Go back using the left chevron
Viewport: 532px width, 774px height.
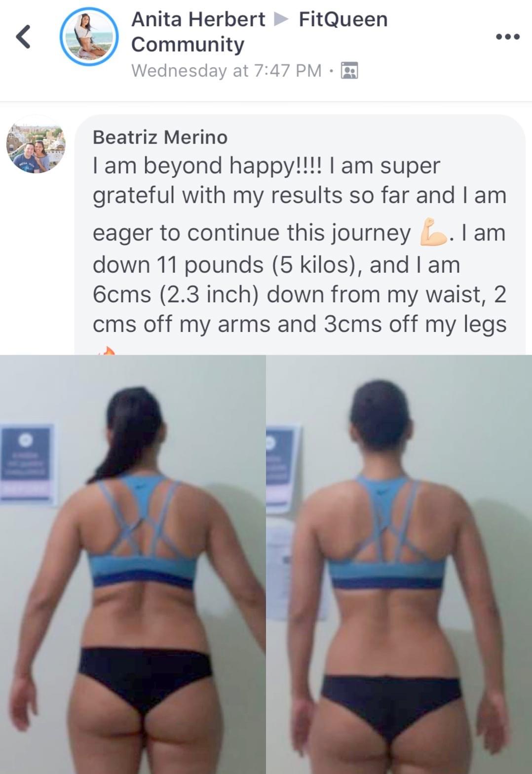pyautogui.click(x=23, y=37)
